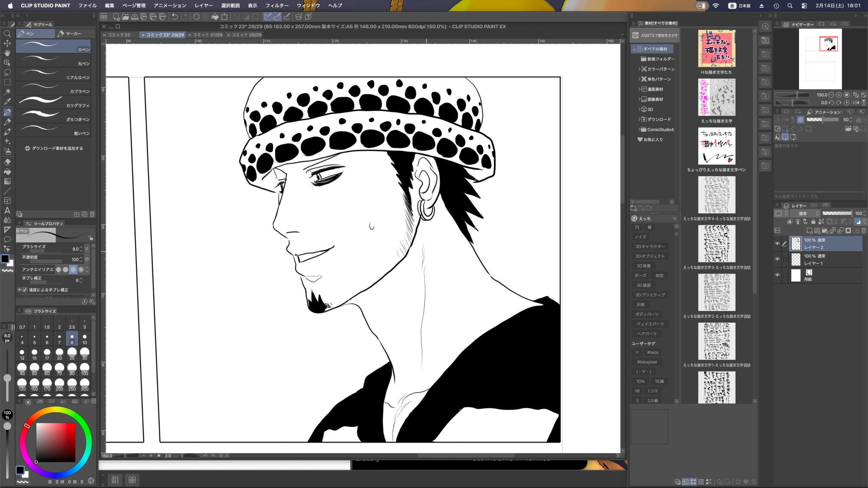Expand the カラーパターン material folder
This screenshot has height=488, width=868.
(639, 69)
